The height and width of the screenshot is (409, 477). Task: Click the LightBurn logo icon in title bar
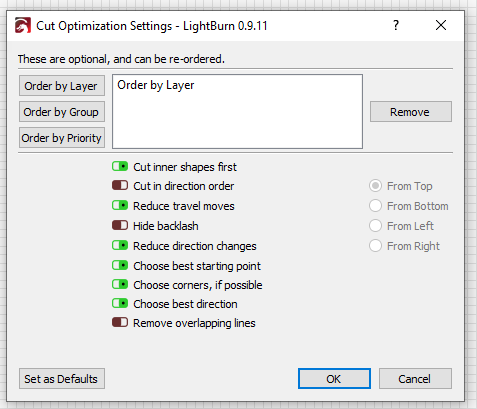tap(23, 25)
